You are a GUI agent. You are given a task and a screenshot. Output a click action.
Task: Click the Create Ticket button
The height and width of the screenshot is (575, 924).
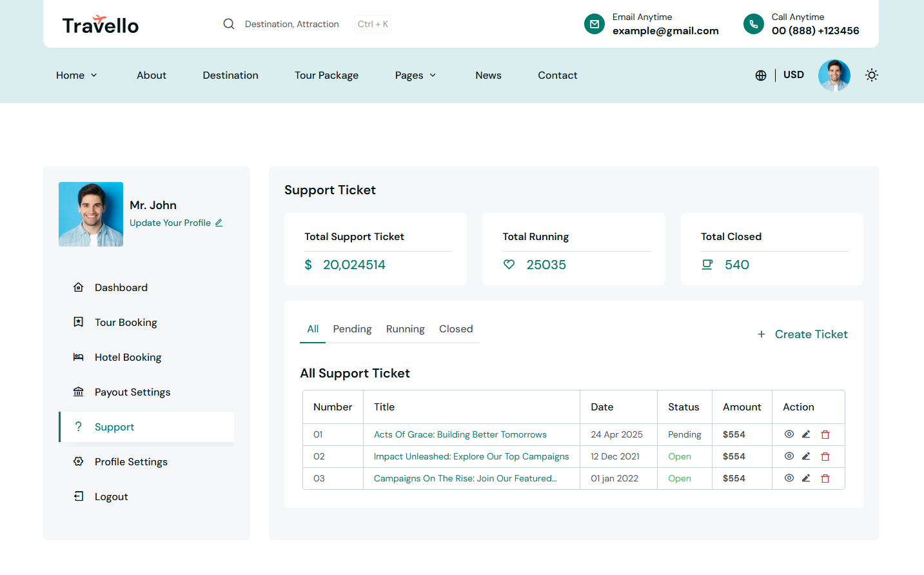(803, 334)
